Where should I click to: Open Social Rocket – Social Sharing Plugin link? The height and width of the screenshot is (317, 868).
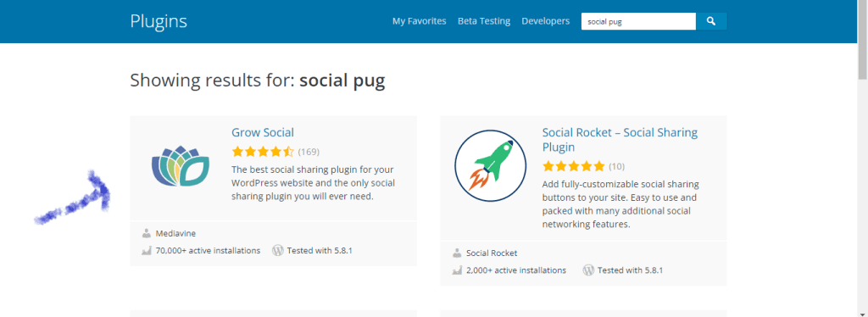click(x=620, y=140)
